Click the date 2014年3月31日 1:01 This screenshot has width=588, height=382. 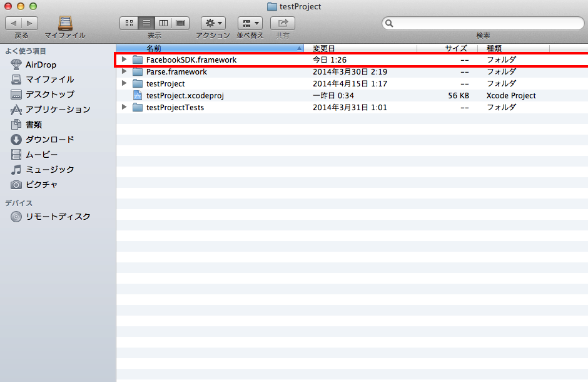350,108
